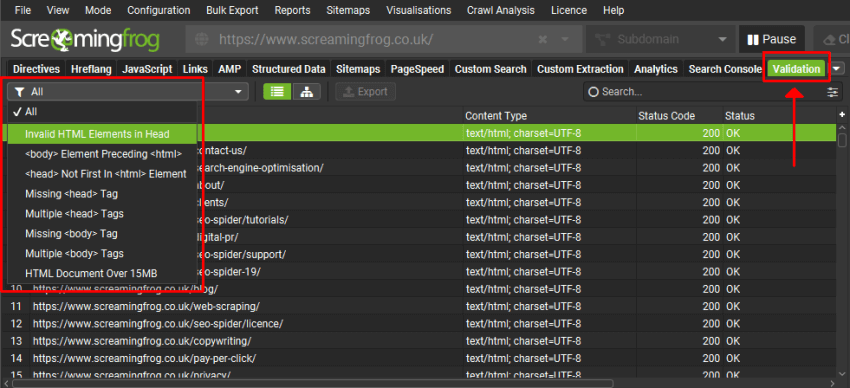This screenshot has width=850, height=388.
Task: Click the Status column header
Action: (780, 116)
